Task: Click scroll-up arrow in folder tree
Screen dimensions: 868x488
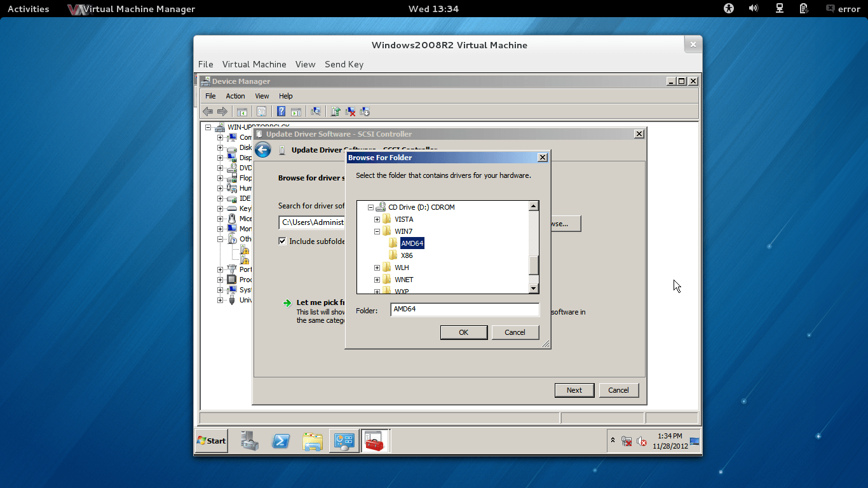Action: [534, 206]
